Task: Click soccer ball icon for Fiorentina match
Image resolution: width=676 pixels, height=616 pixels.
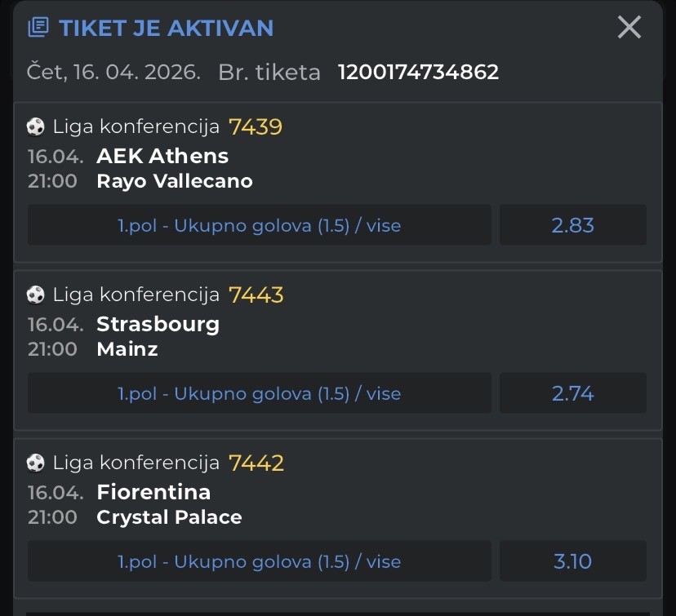Action: (36, 463)
